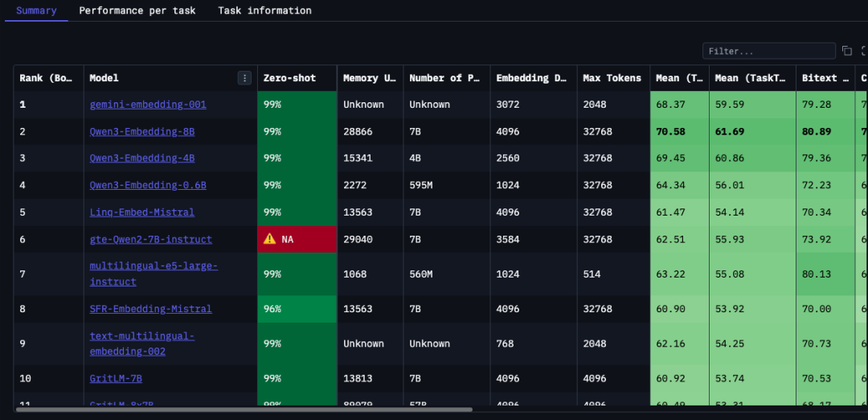
Task: Select the 560M parameters cell
Action: click(x=447, y=274)
